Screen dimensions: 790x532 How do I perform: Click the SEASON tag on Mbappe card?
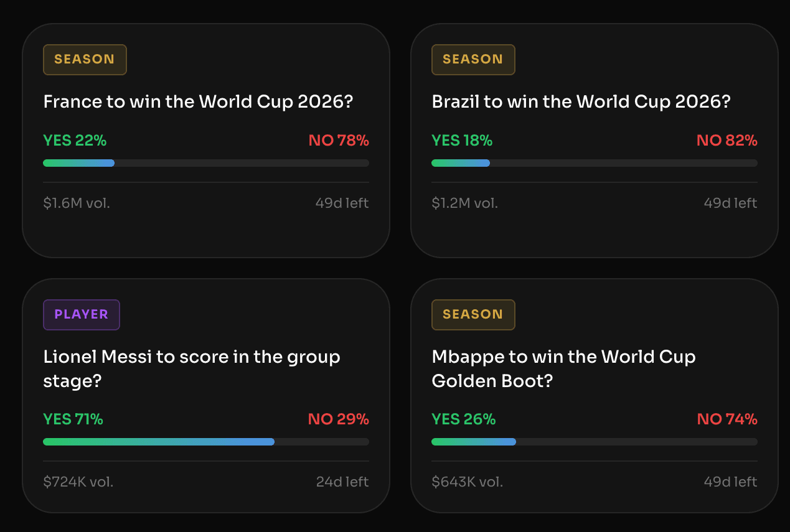(x=473, y=315)
